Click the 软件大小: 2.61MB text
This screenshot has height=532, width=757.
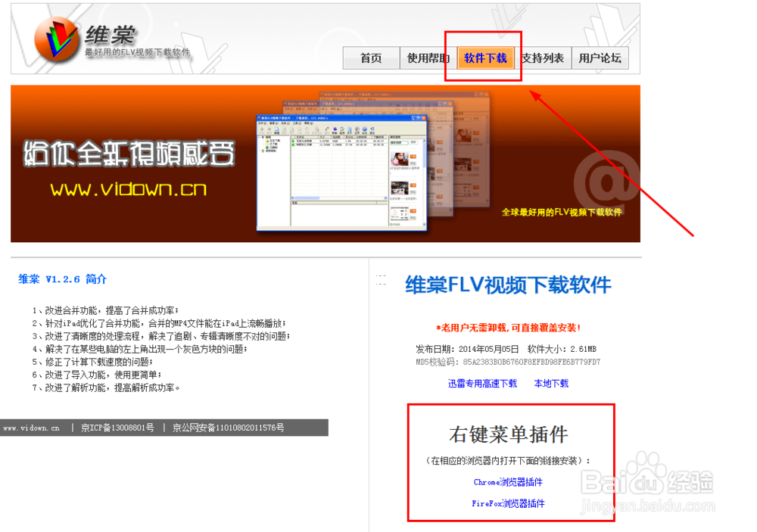562,349
